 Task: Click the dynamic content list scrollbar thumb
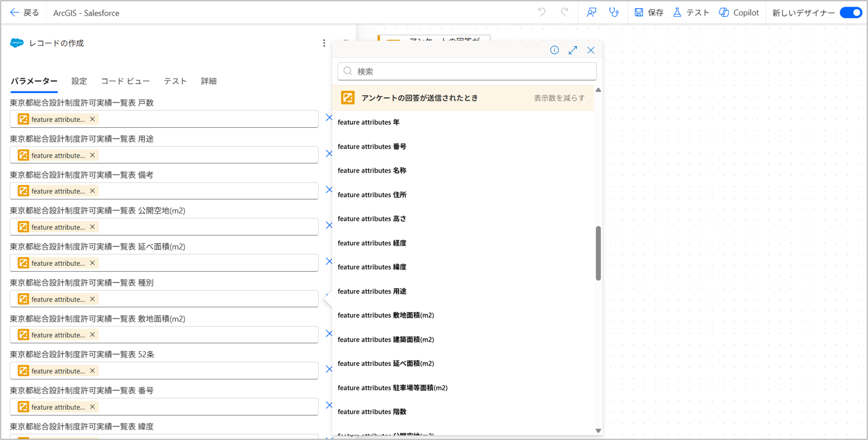tap(598, 253)
